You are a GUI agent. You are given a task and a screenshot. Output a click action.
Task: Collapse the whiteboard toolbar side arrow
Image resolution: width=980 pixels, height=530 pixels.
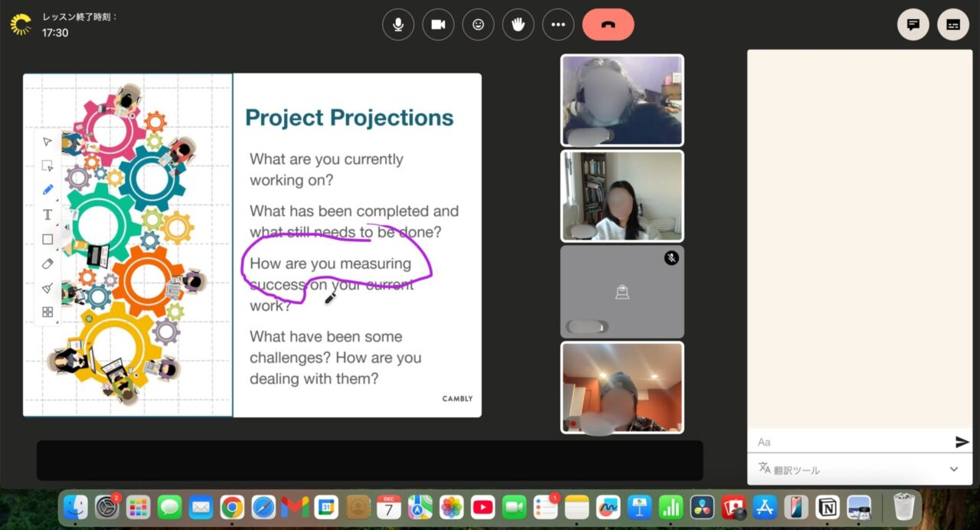click(67, 227)
